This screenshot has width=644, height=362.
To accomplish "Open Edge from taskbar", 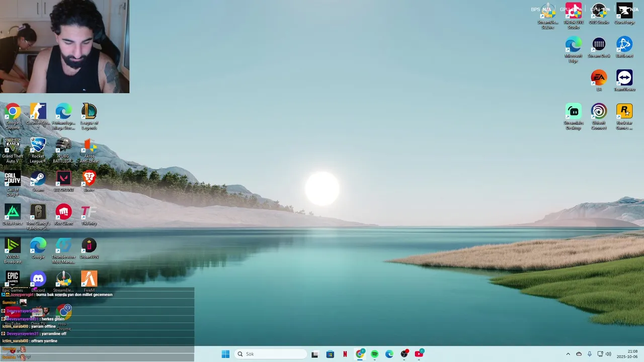I will [x=389, y=354].
